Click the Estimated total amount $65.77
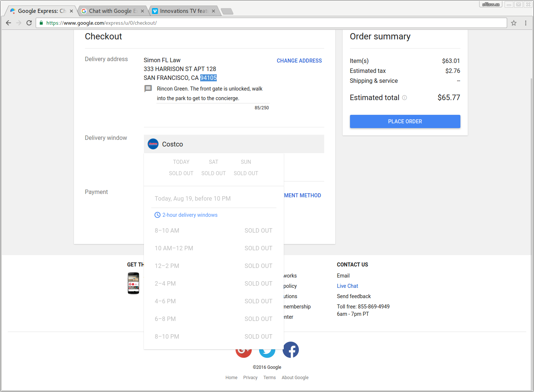534x392 pixels. click(449, 98)
